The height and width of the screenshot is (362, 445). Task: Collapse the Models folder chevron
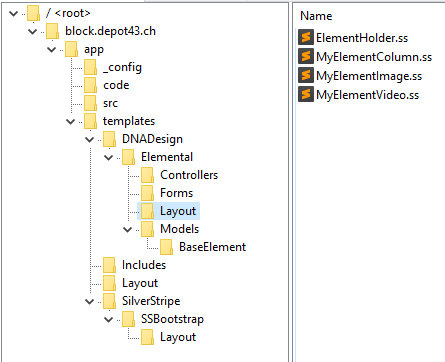128,230
